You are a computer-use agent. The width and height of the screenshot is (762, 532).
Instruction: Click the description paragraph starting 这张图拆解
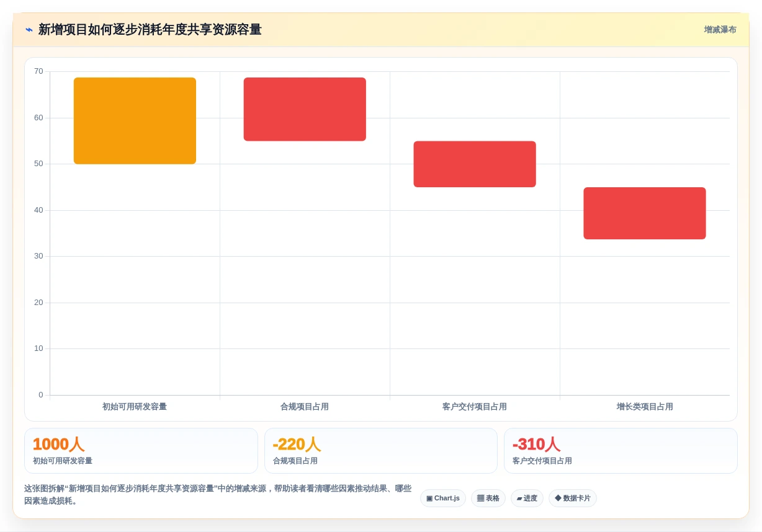coord(218,495)
